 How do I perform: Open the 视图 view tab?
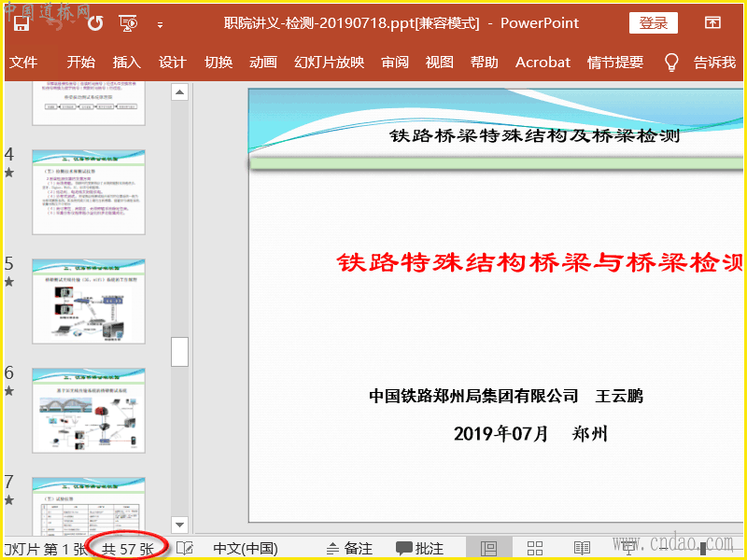439,62
